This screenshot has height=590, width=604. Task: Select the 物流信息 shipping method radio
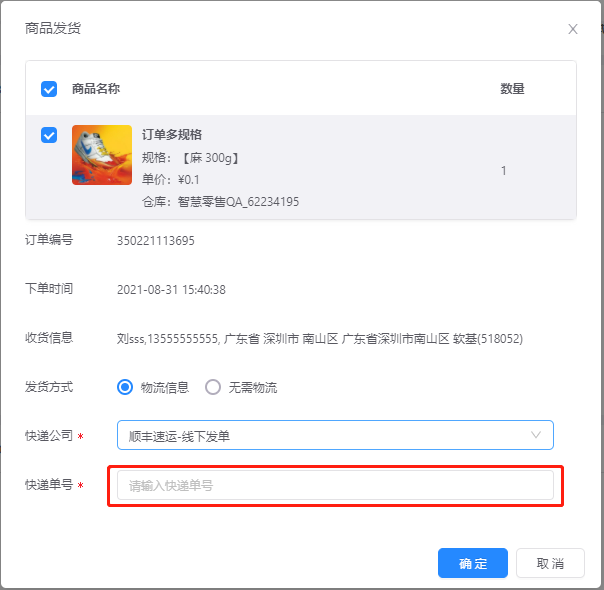[125, 387]
